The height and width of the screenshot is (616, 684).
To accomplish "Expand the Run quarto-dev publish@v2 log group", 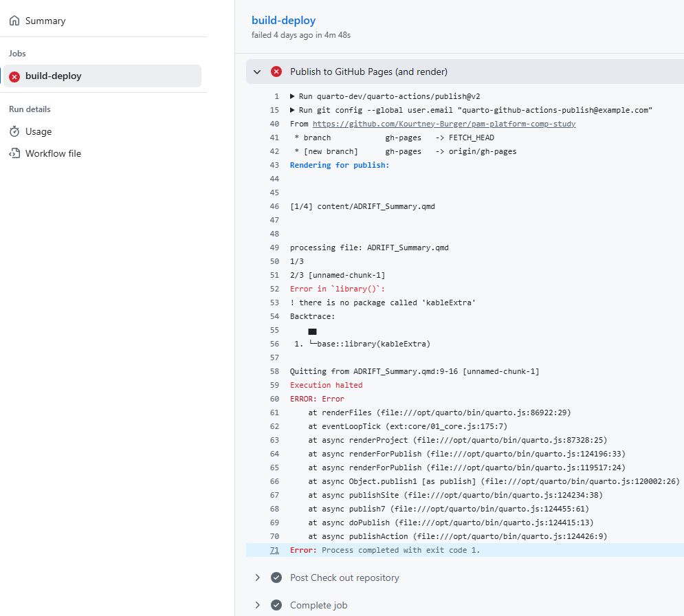I will pos(292,96).
